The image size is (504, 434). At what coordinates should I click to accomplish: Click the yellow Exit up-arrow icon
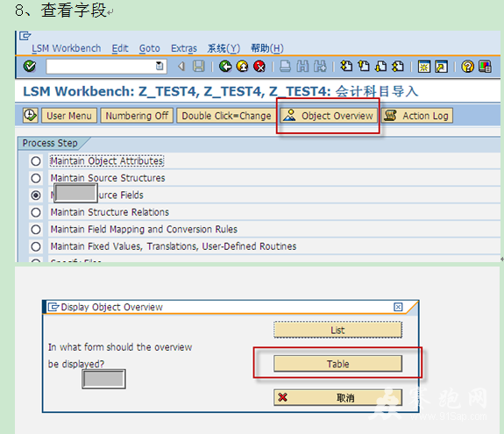pos(242,67)
